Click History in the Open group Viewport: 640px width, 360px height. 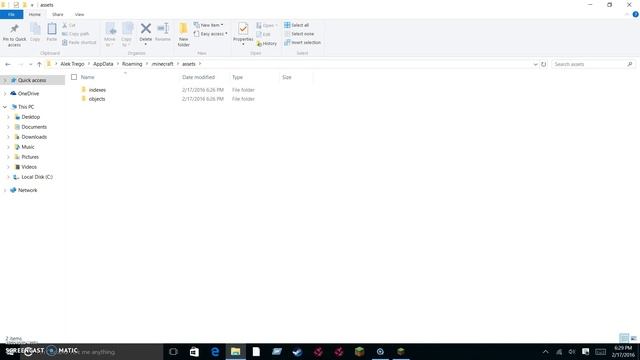coord(267,43)
